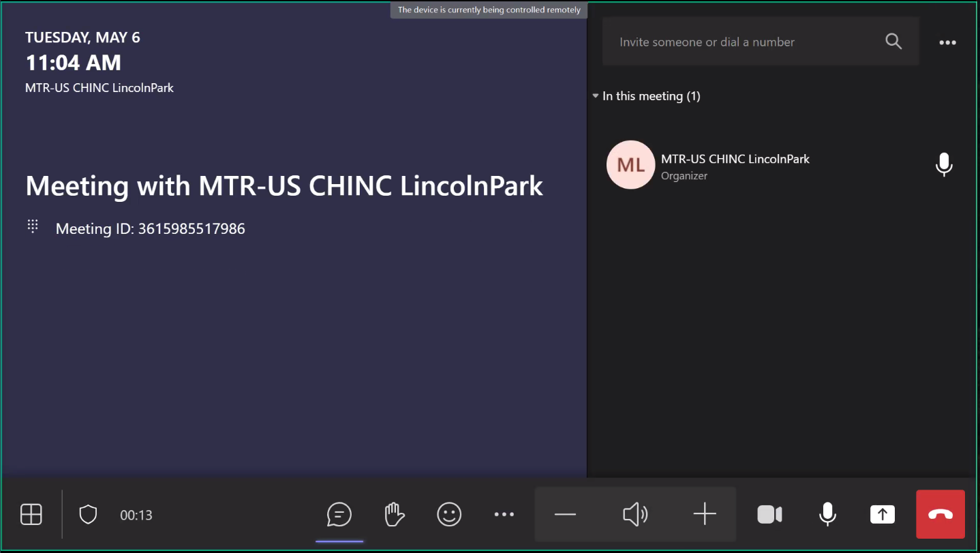Open the chat conversation panel
The image size is (980, 553).
[x=339, y=514]
